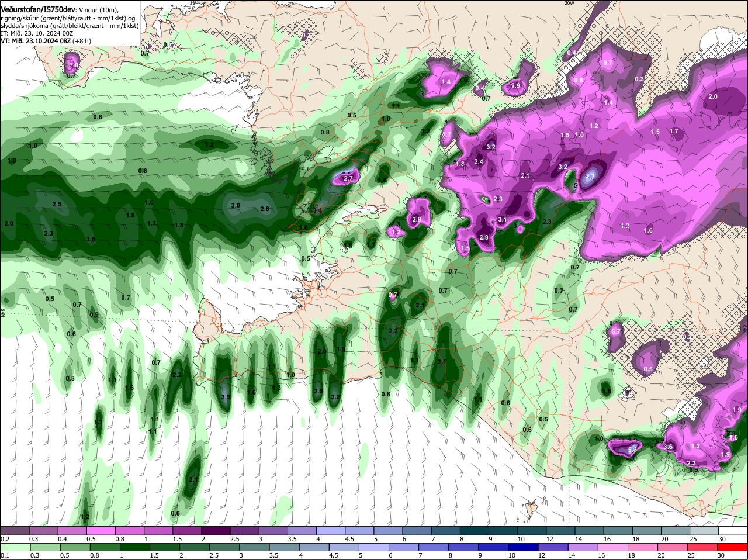This screenshot has width=748, height=560.
Task: Click the 'Veðurstofan/IS750dev' title text
Action: (39, 9)
